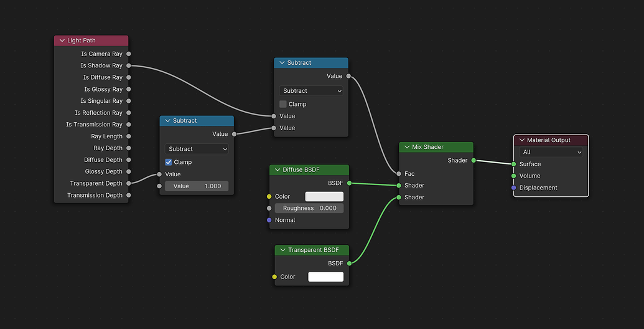Click the Diffuse BSDF Color swatch
The width and height of the screenshot is (644, 329).
324,196
